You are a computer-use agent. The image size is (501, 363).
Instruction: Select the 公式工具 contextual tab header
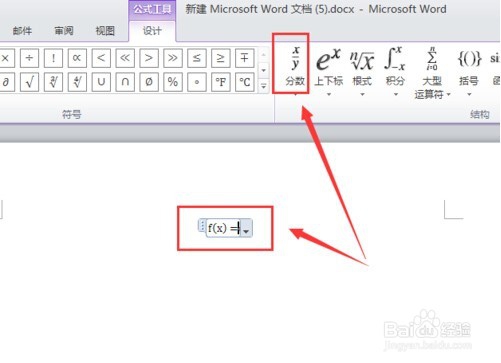tap(152, 9)
